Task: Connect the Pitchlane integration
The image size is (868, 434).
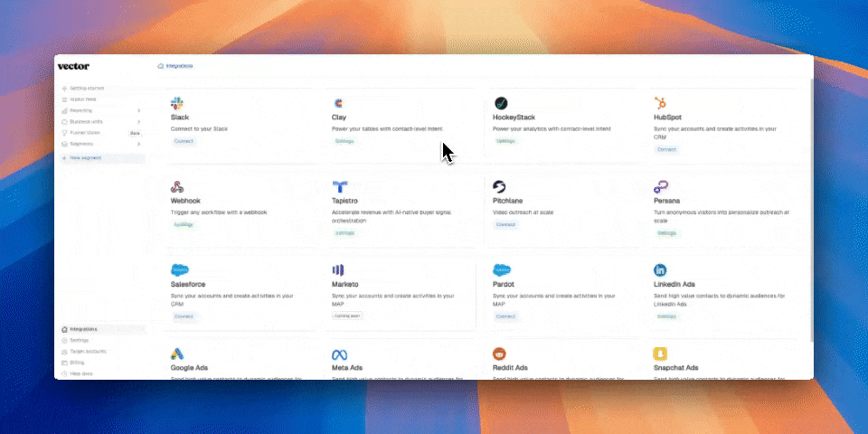Action: [505, 225]
